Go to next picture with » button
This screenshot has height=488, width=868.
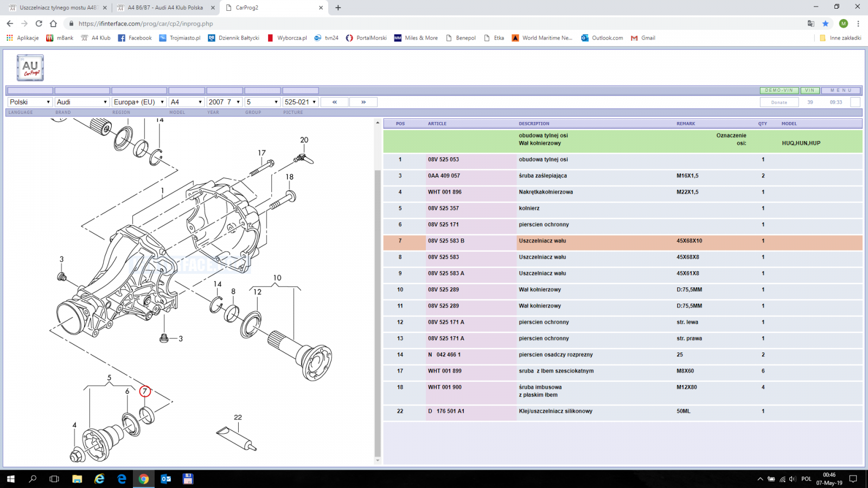click(363, 102)
